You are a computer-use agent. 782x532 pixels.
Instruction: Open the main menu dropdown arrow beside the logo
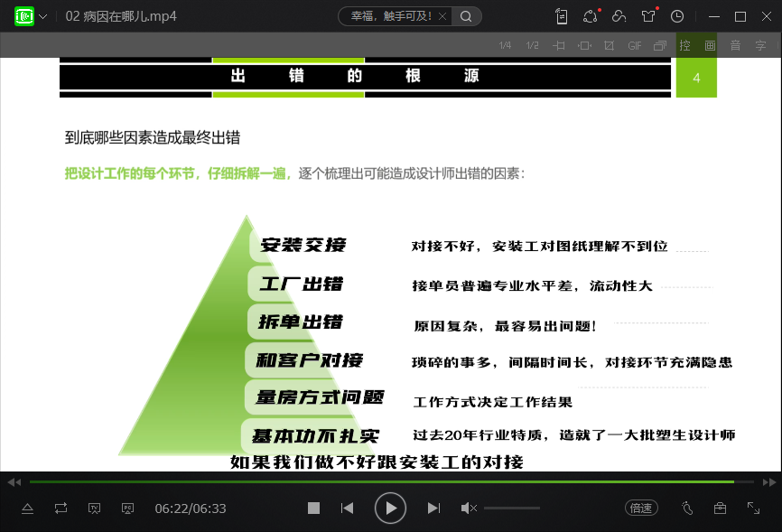pos(43,16)
